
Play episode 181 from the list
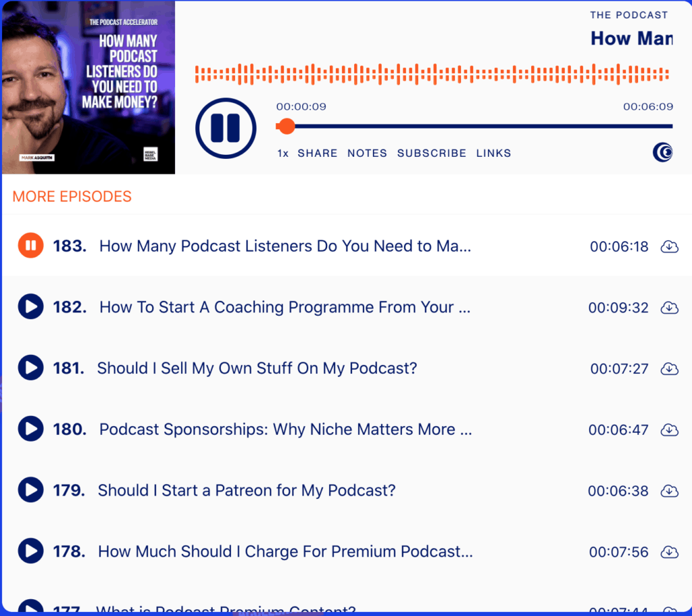(30, 368)
